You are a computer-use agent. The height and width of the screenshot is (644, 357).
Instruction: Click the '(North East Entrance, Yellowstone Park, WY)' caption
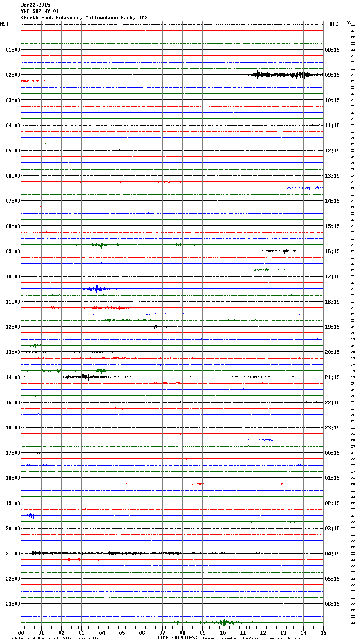[x=84, y=18]
